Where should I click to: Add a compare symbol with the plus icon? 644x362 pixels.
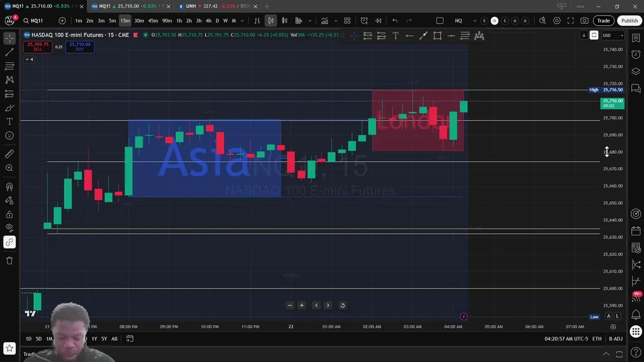62,21
